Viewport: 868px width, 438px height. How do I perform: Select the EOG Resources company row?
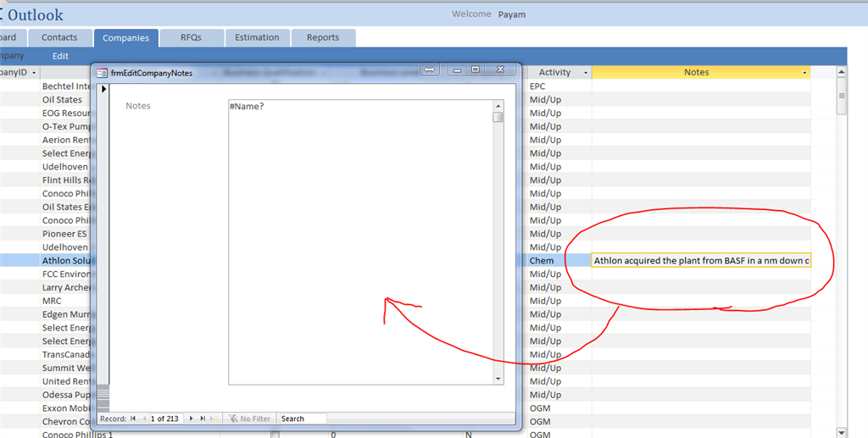click(x=66, y=113)
